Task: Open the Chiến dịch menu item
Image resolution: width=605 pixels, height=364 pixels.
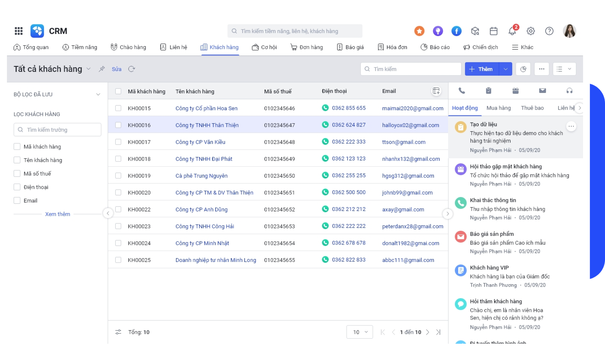Action: tap(480, 47)
